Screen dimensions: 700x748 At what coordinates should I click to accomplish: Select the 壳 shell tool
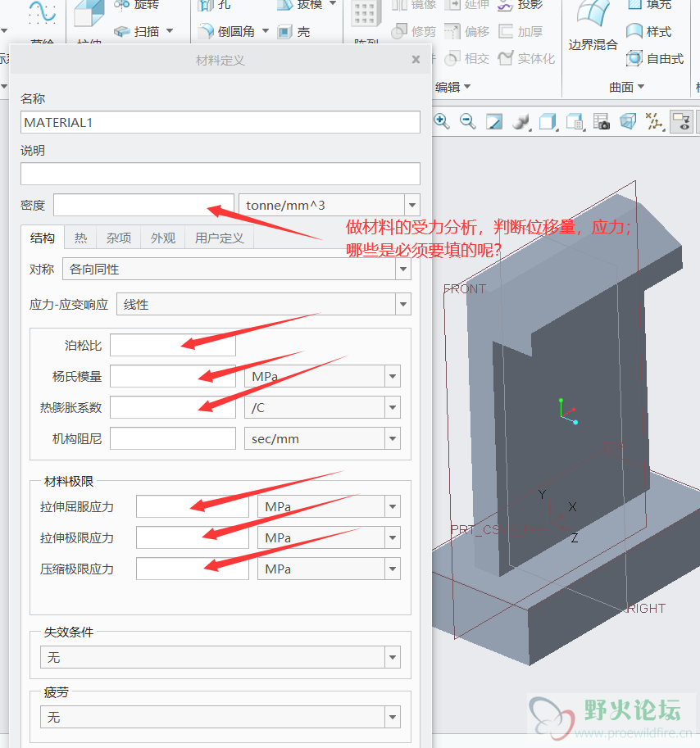(294, 32)
